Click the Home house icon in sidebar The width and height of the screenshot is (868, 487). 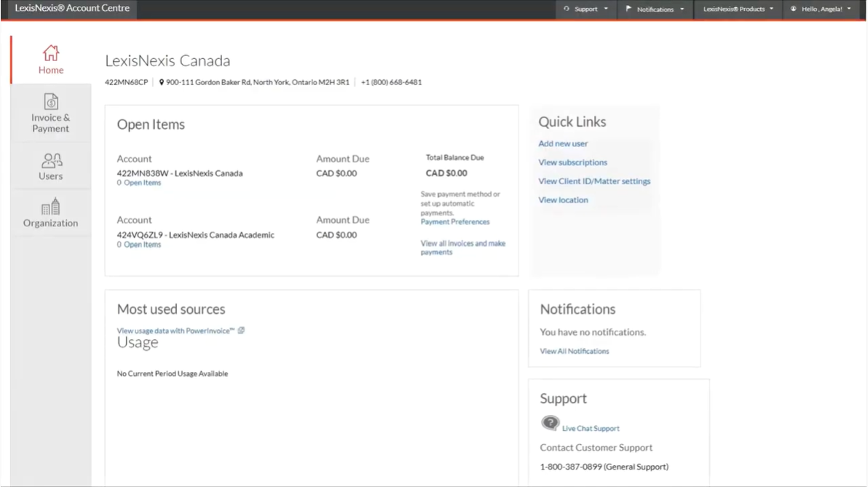pos(50,52)
